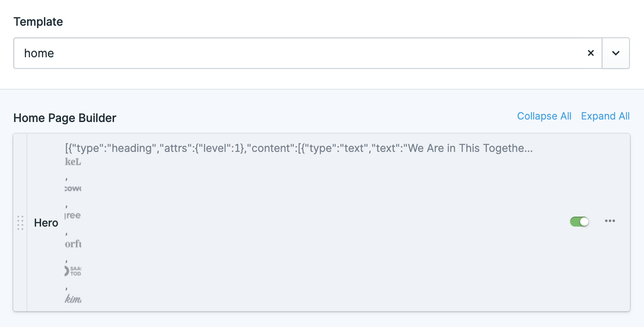Image resolution: width=644 pixels, height=327 pixels.
Task: Disable the Hero block with its toggle
Action: click(x=579, y=221)
